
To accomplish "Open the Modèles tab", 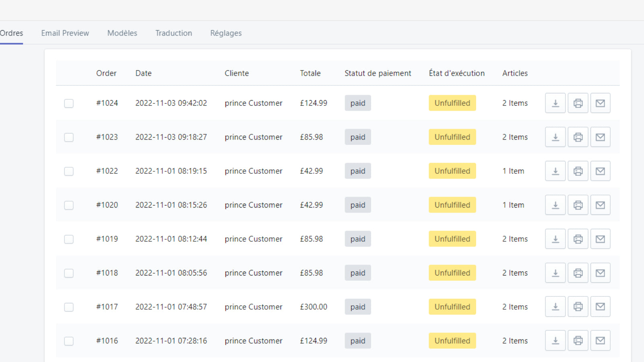I will pyautogui.click(x=122, y=33).
